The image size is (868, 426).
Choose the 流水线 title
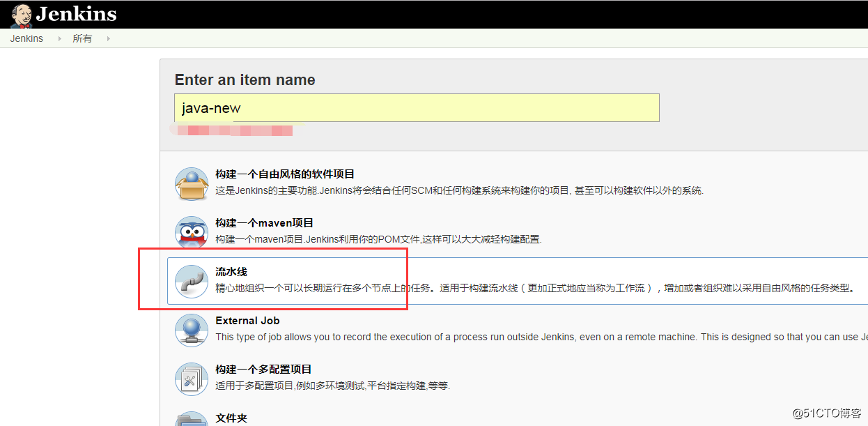coord(231,272)
